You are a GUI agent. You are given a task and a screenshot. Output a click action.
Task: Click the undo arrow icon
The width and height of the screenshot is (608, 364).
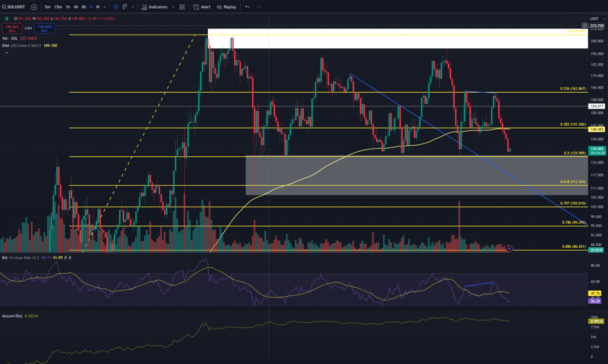(x=247, y=7)
